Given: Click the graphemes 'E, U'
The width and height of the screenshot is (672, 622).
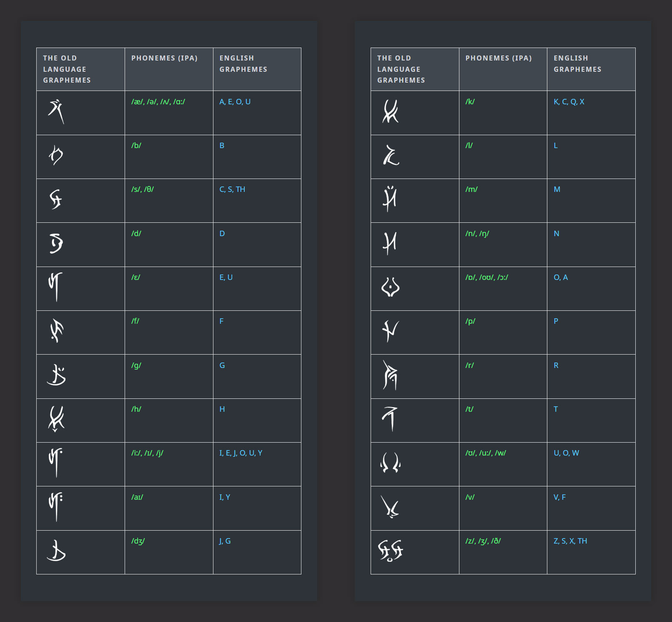Looking at the screenshot, I should click(226, 277).
